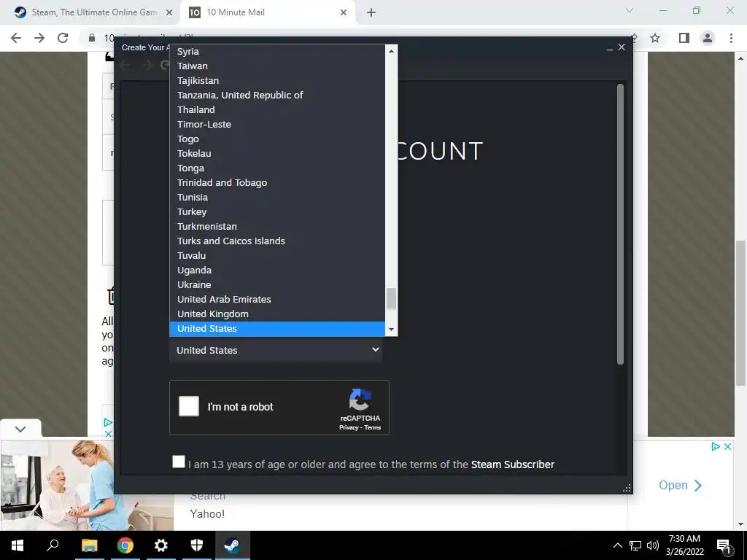Screen dimensions: 747x560
Task: Reload the current page
Action: click(63, 38)
